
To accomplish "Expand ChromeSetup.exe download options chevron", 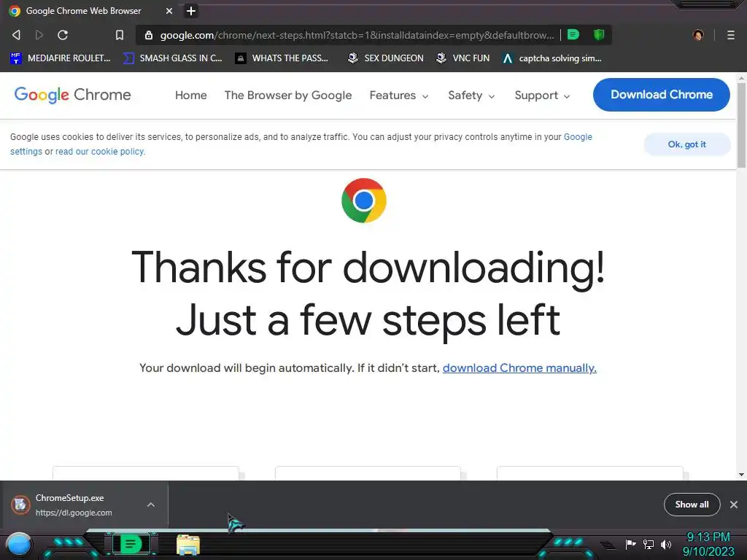I will 150,505.
